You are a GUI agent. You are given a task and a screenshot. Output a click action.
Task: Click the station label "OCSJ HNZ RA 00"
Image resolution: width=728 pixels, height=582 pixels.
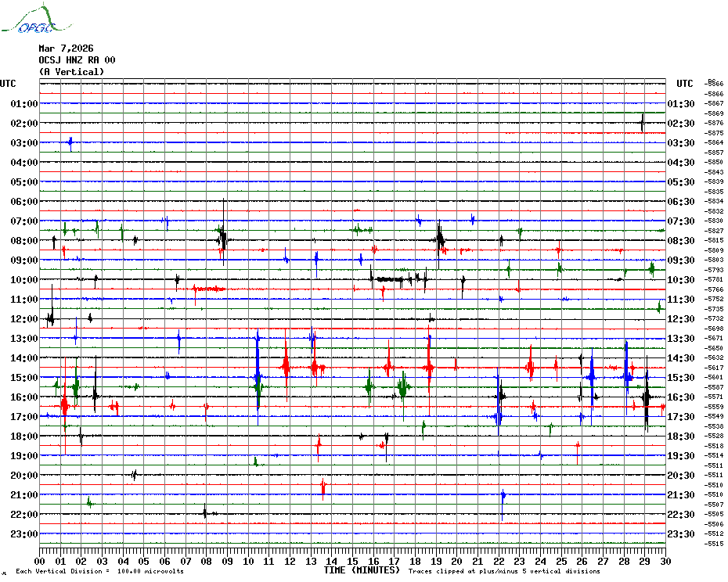[77, 60]
